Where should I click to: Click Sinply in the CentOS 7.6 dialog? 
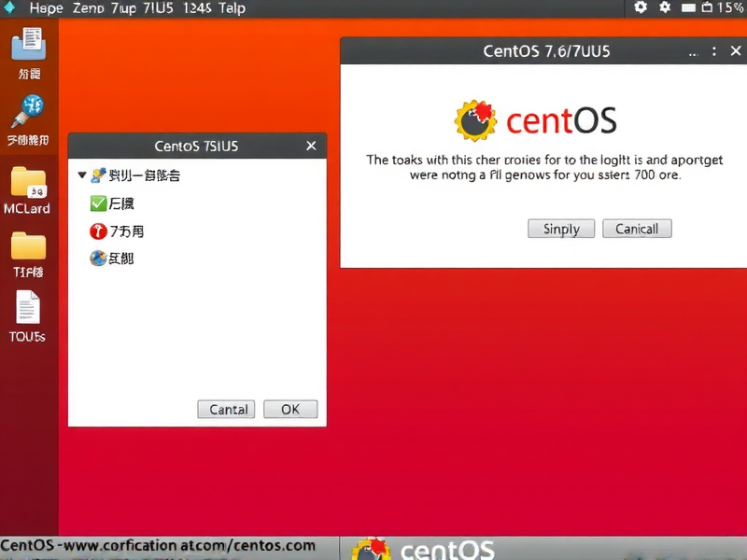pyautogui.click(x=560, y=229)
